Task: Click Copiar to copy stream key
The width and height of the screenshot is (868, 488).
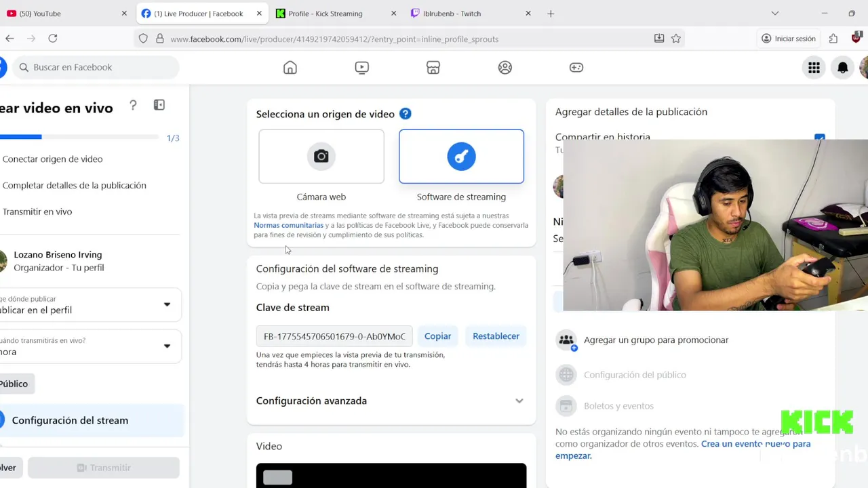Action: coord(437,336)
